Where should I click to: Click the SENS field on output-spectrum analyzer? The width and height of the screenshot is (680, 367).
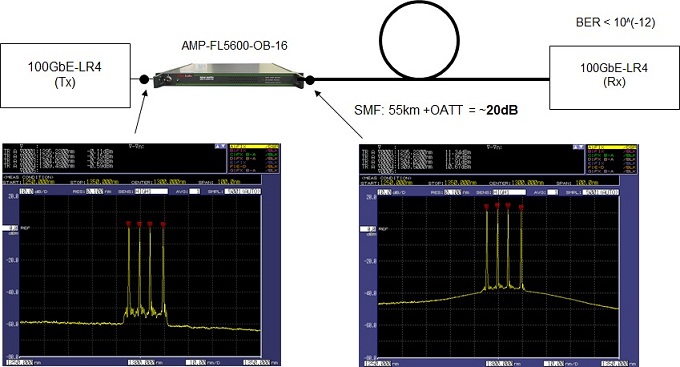point(509,192)
